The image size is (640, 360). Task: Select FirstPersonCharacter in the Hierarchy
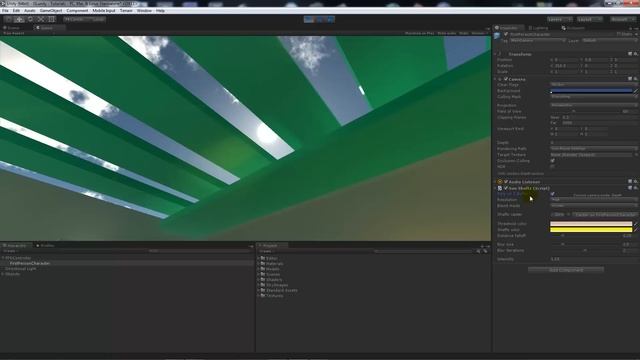coord(30,264)
